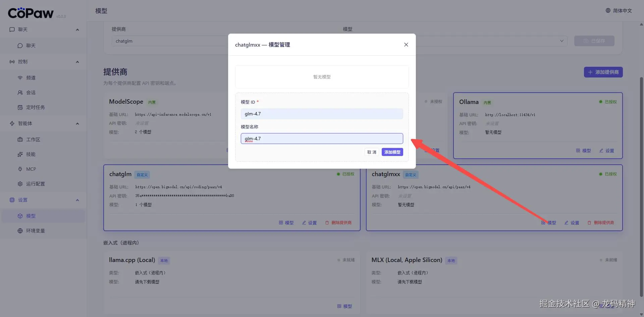
Task: Switch language via 简体中文 globe selector
Action: pyautogui.click(x=619, y=11)
